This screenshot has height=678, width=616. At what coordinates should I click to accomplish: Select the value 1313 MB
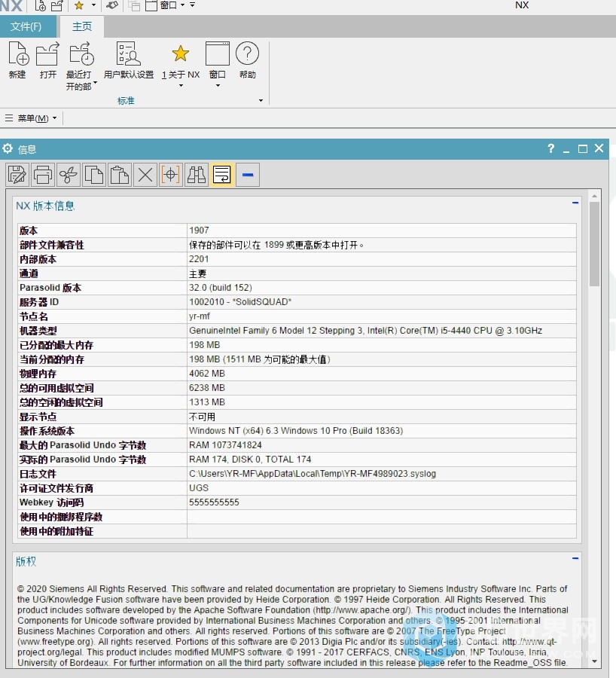click(x=207, y=402)
